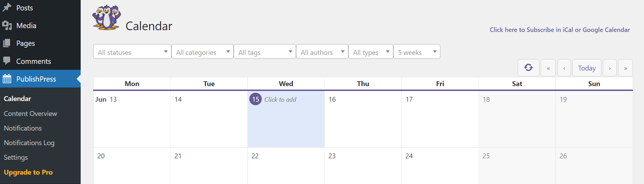Image resolution: width=644 pixels, height=184 pixels.
Task: Click the Media icon in sidebar
Action: coord(7,25)
